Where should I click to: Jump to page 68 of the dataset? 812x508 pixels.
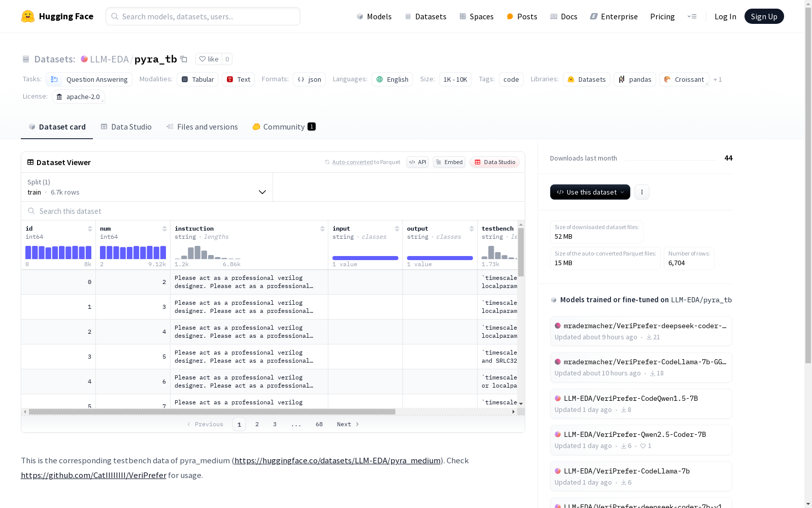[319, 424]
